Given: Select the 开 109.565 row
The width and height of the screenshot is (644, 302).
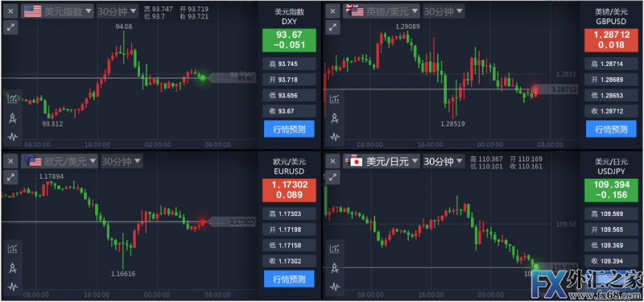Looking at the screenshot, I should [611, 230].
